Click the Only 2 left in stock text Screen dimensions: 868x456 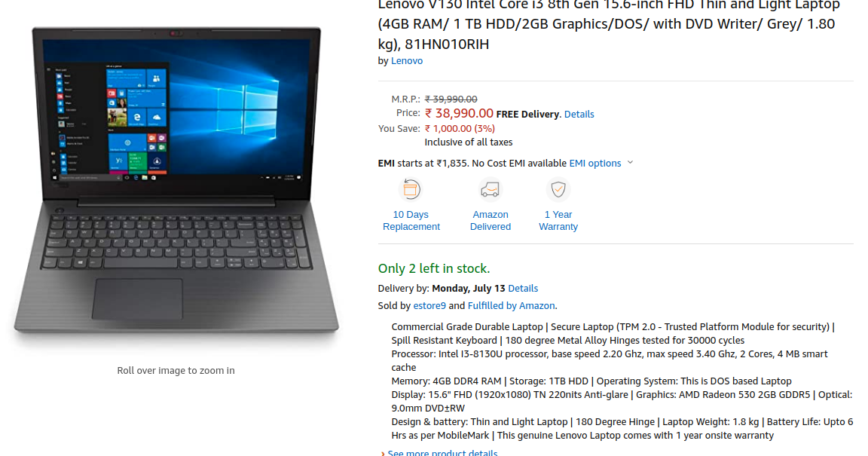coord(434,269)
